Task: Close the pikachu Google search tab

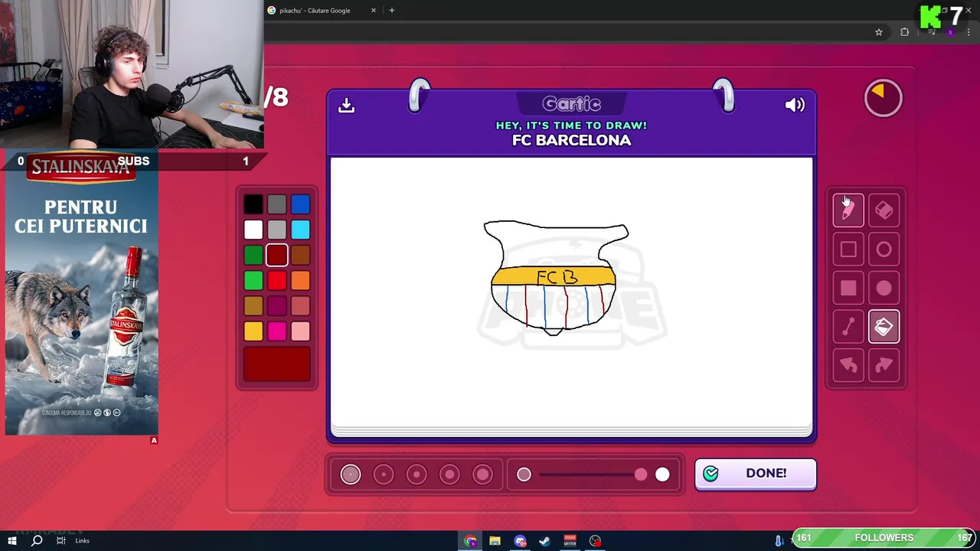Action: [x=374, y=10]
